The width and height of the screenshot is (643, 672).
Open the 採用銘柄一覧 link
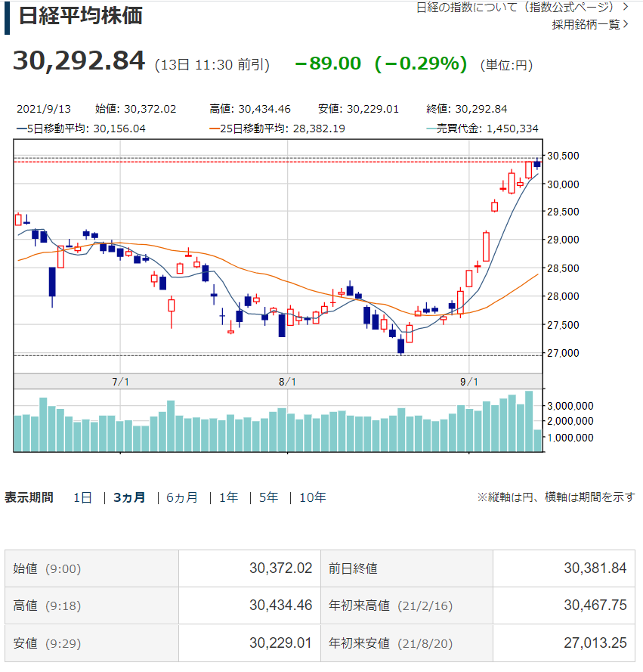click(x=590, y=24)
